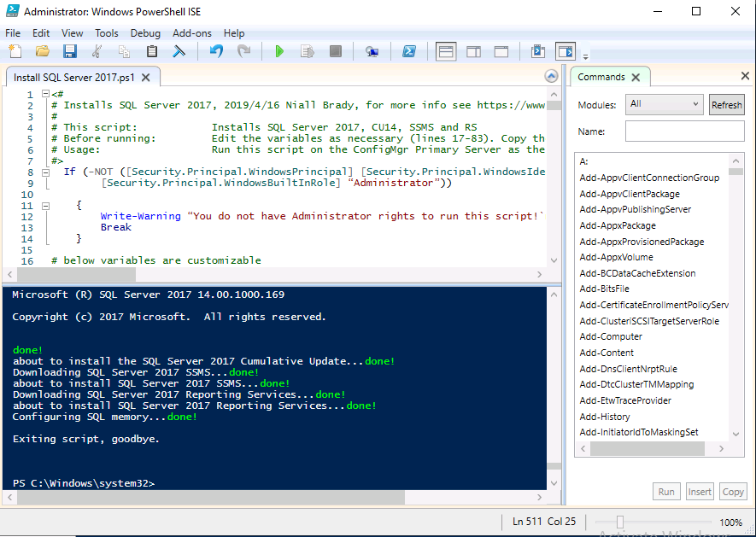This screenshot has height=537, width=756.
Task: Select Add-Computer command
Action: (611, 336)
